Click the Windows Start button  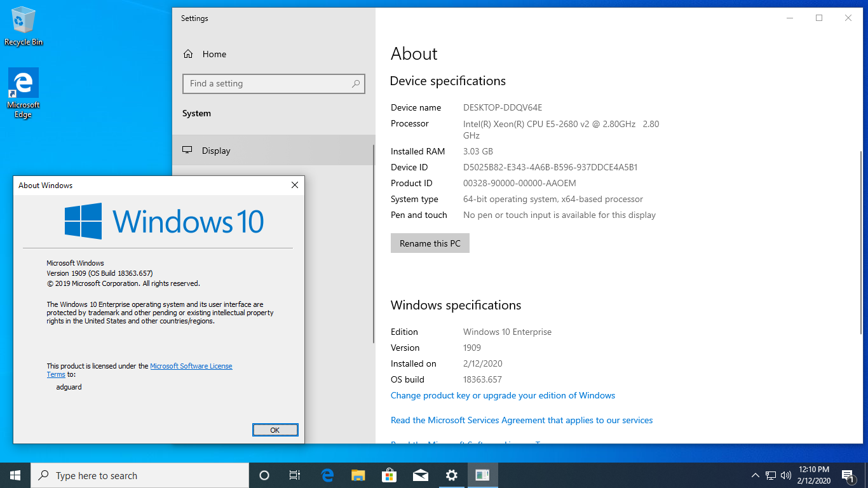15,475
